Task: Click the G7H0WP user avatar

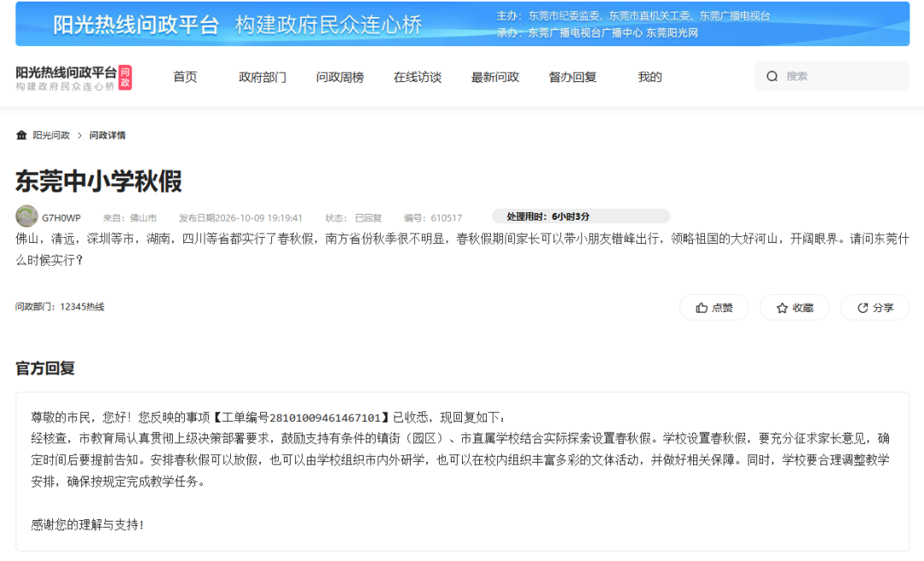Action: coord(27,216)
